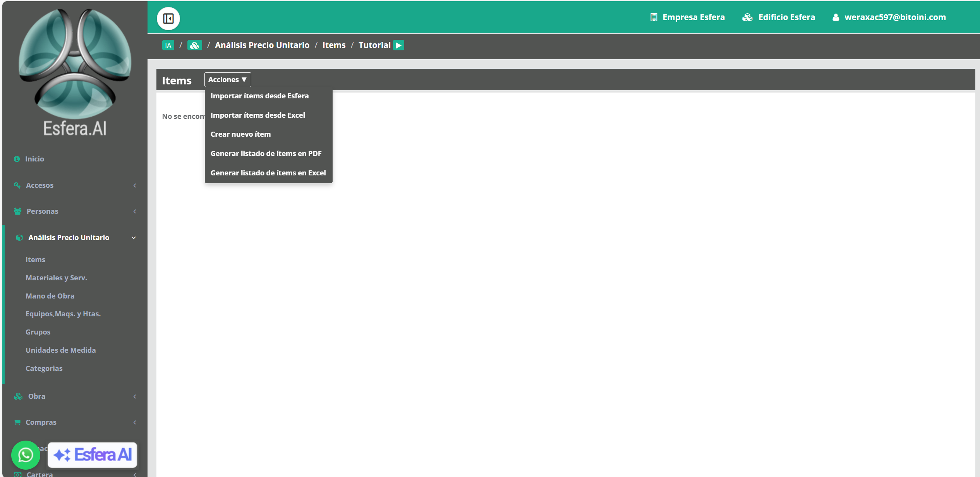Viewport: 980px width, 477px height.
Task: Choose Importar ítems desde Excel
Action: (x=258, y=115)
